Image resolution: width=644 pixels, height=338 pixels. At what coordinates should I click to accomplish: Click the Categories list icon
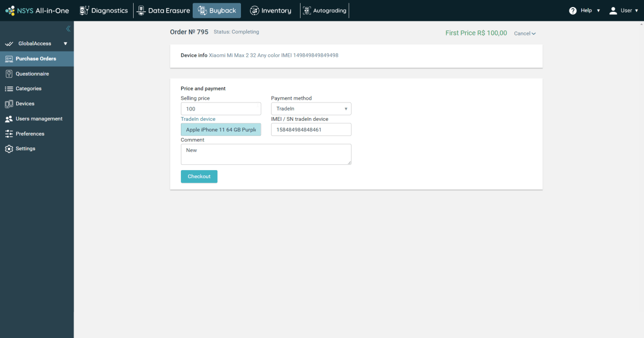tap(9, 89)
